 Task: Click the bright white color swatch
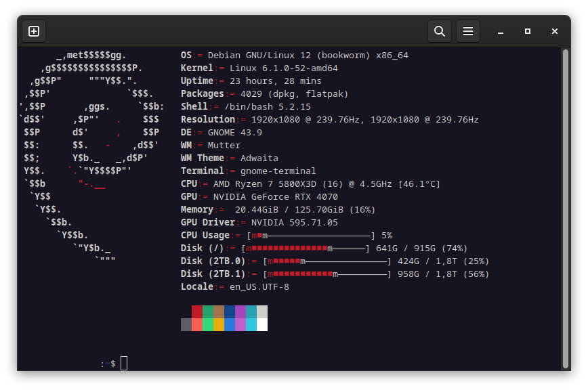point(262,325)
